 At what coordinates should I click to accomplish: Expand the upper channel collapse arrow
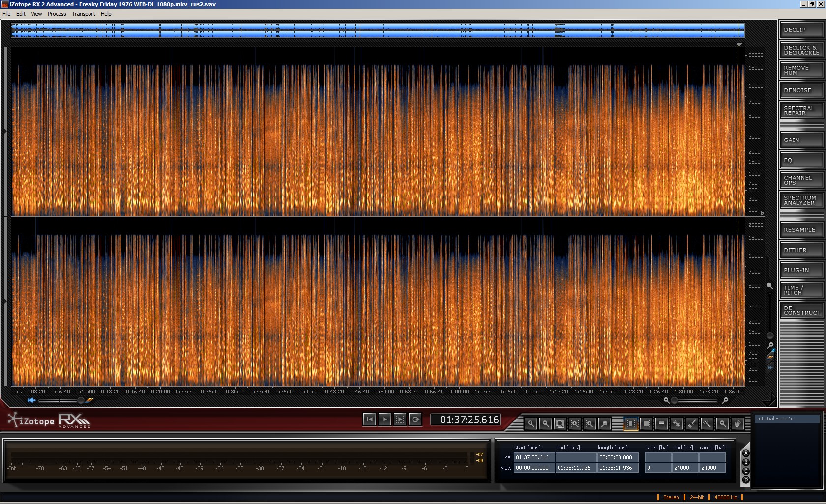pos(5,131)
